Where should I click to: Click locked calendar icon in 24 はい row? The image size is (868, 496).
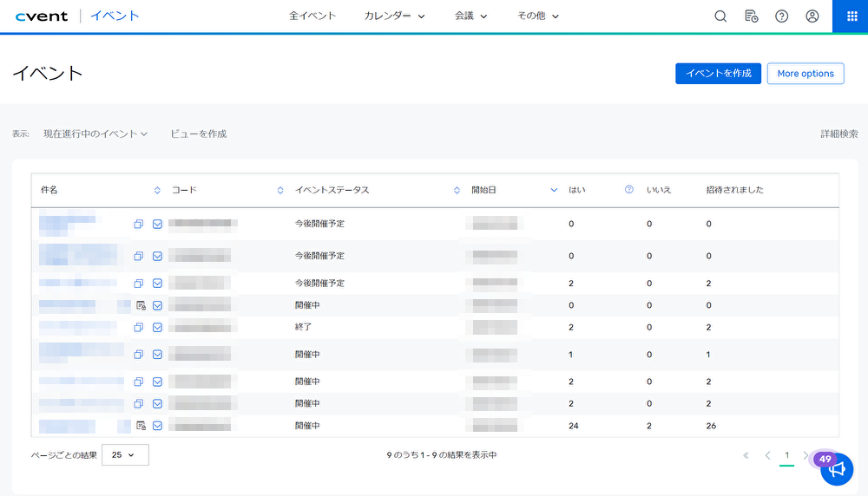141,426
